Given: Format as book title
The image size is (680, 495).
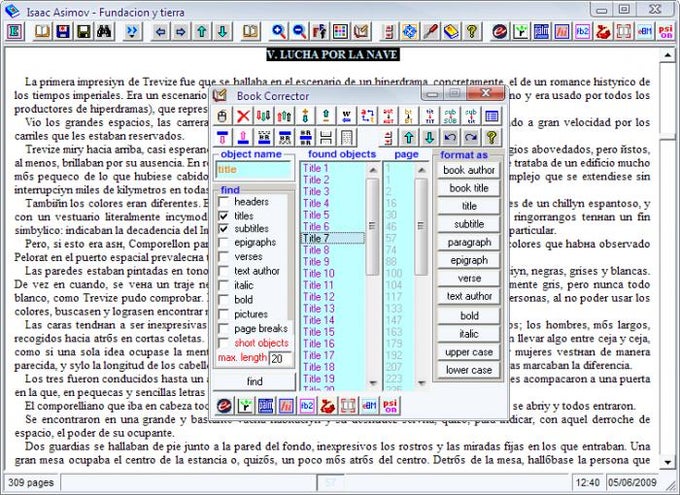Looking at the screenshot, I should pyautogui.click(x=469, y=188).
